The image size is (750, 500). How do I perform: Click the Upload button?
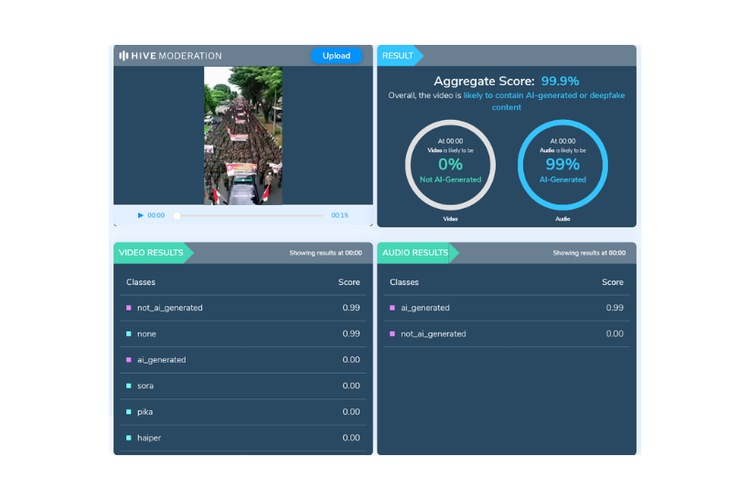click(x=336, y=56)
